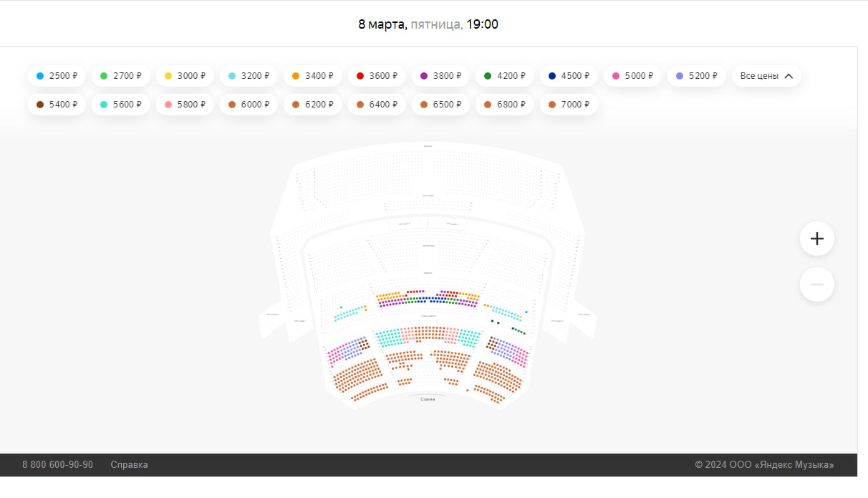The width and height of the screenshot is (868, 498).
Task: Open the Справка help link
Action: click(129, 464)
